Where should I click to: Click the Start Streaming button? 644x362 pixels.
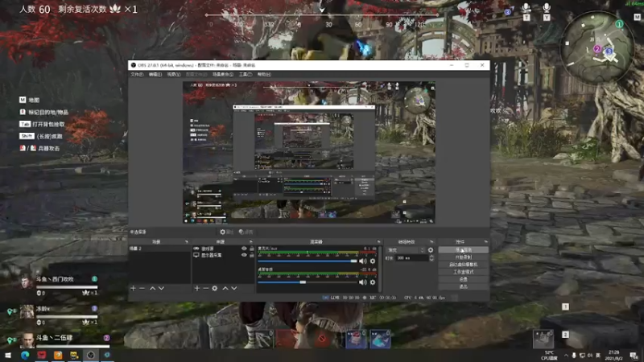click(464, 250)
